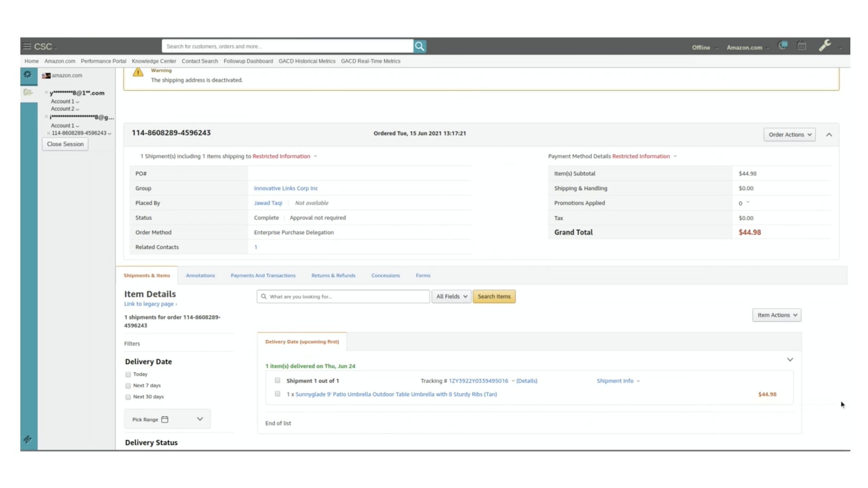Expand the Item Actions dropdown

(x=777, y=315)
